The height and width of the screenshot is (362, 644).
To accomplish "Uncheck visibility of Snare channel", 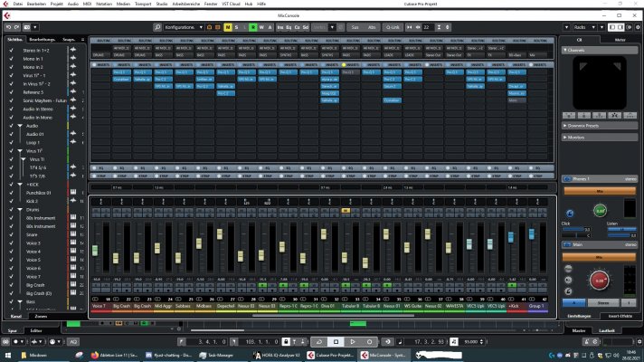I will click(11, 234).
